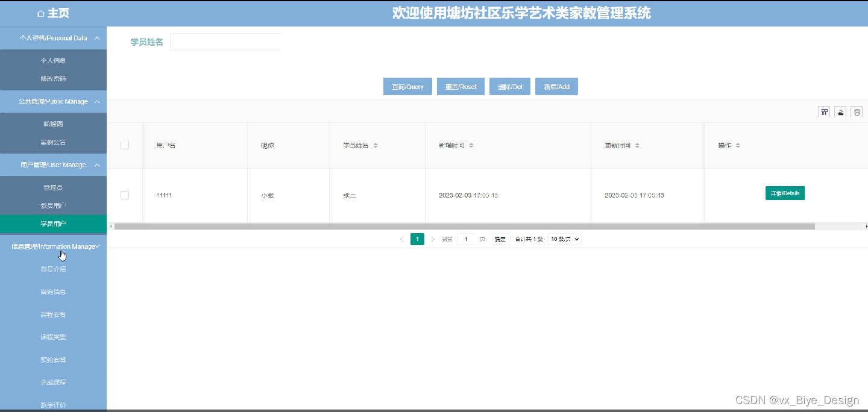The image size is (868, 412).
Task: Open 个人信息 in the sidebar
Action: tap(53, 61)
